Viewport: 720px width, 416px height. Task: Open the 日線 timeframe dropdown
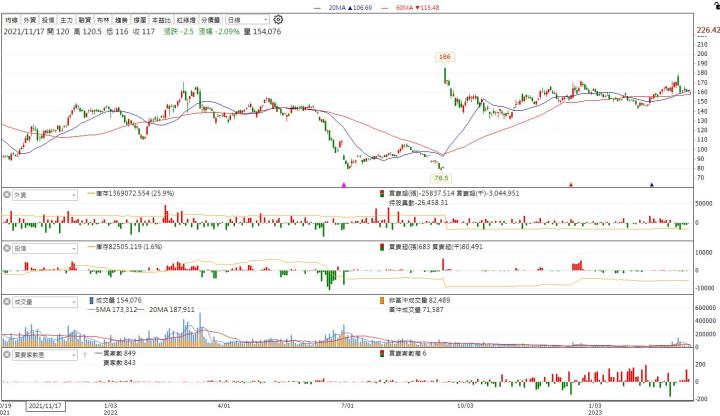point(246,19)
